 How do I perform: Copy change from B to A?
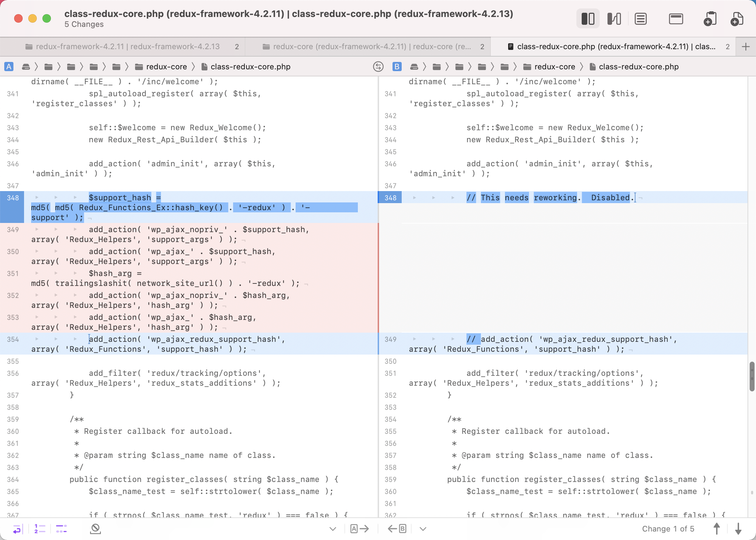click(x=397, y=529)
